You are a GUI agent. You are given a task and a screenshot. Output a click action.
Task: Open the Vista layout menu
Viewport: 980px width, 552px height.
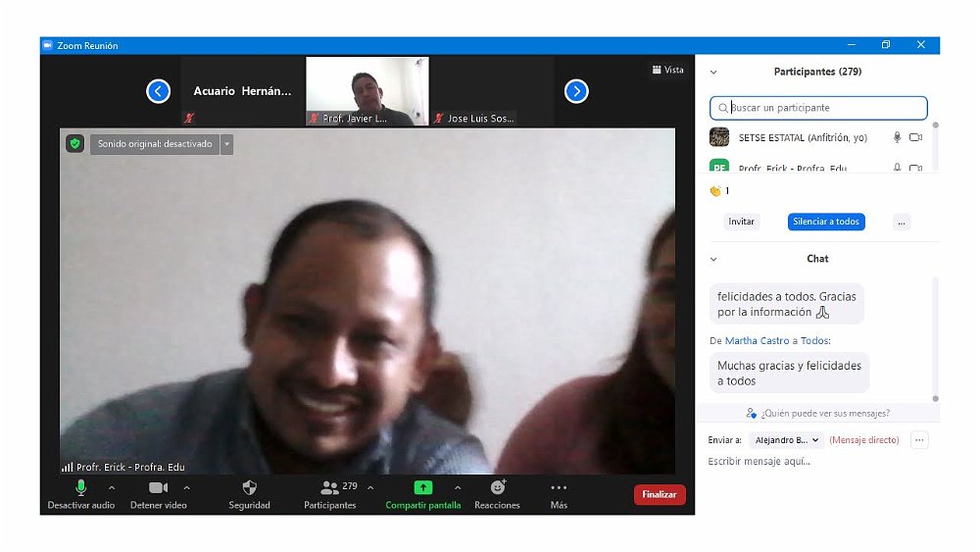pos(667,70)
